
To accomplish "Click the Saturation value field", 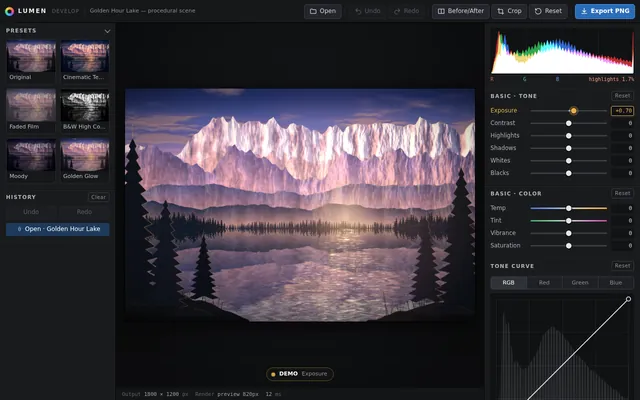I will click(x=622, y=246).
